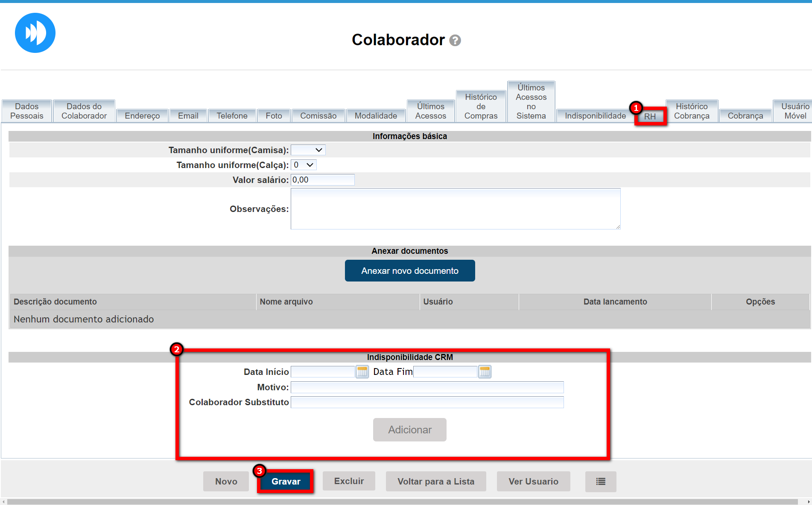812x505 pixels.
Task: Switch to the RH tab
Action: coord(650,116)
